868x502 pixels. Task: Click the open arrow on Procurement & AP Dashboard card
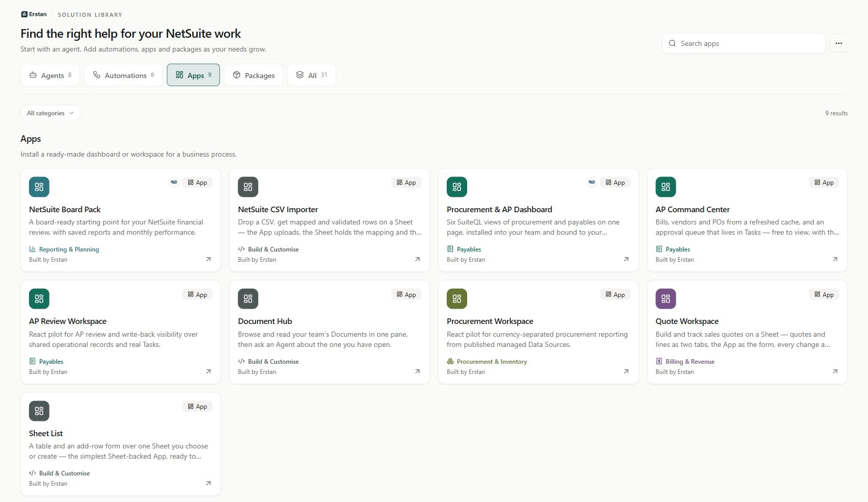(626, 259)
